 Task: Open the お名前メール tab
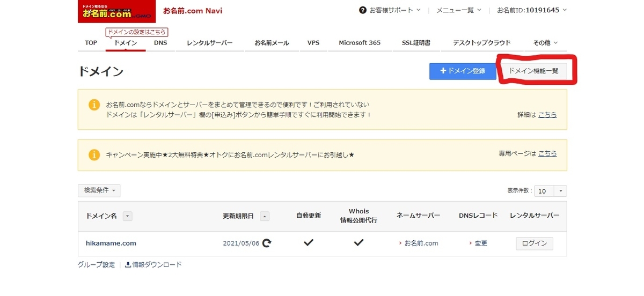pyautogui.click(x=272, y=43)
